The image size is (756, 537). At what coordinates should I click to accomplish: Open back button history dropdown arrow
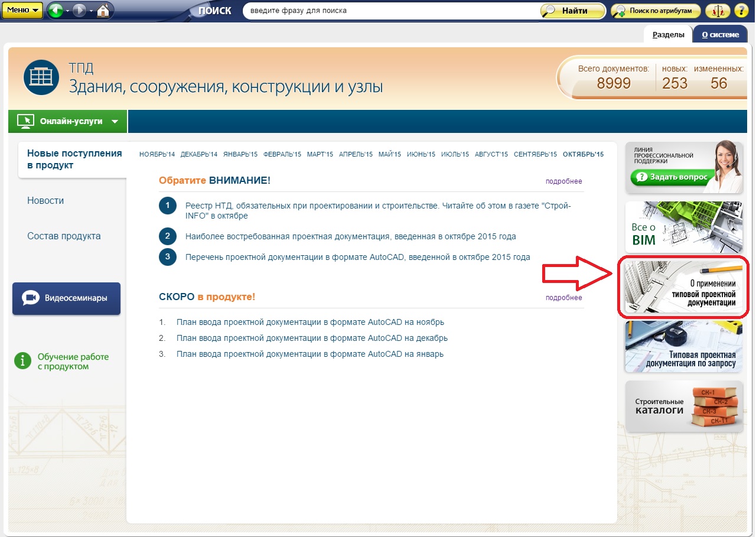67,11
